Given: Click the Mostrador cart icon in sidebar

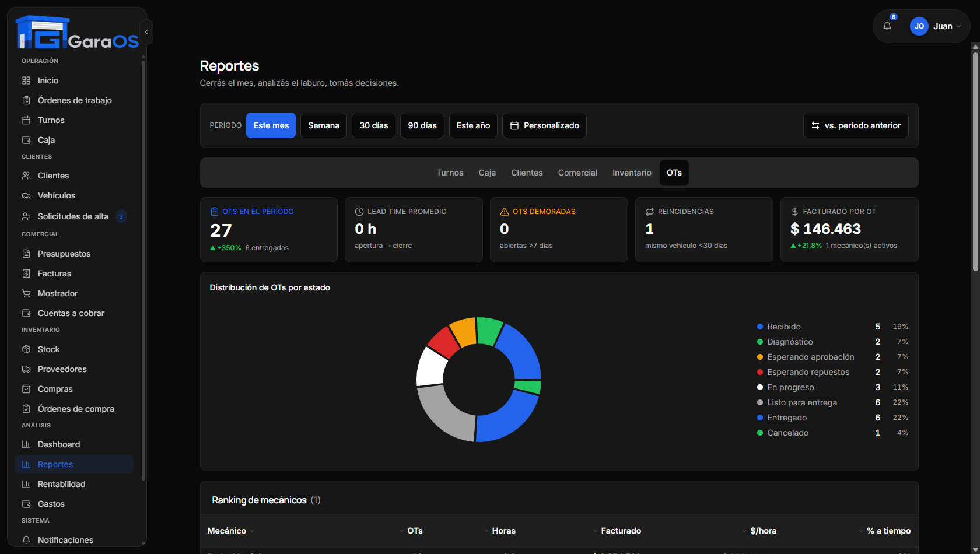Looking at the screenshot, I should 26,293.
